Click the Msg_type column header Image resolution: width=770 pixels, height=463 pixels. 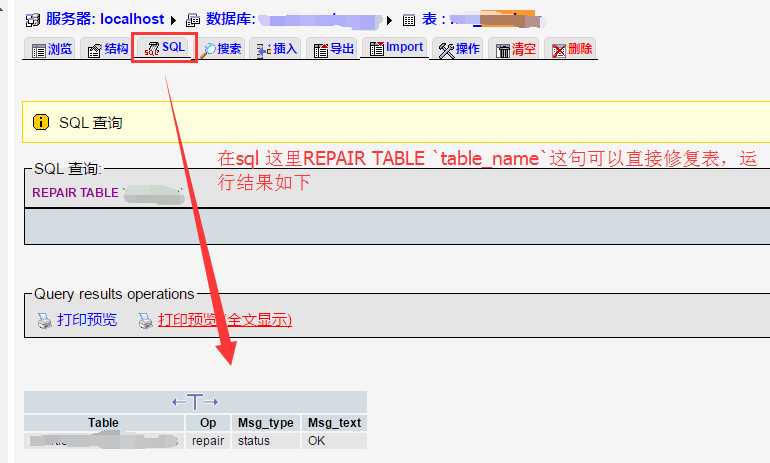(x=266, y=422)
